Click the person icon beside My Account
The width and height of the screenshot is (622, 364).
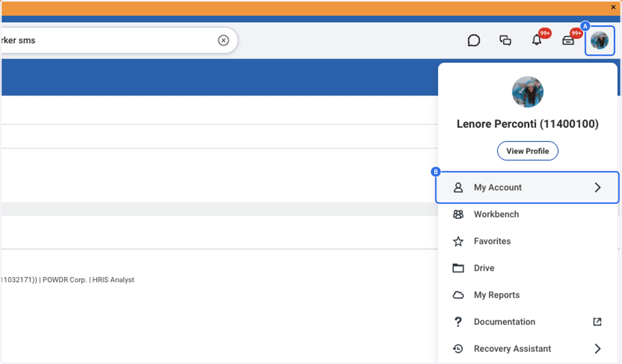458,187
